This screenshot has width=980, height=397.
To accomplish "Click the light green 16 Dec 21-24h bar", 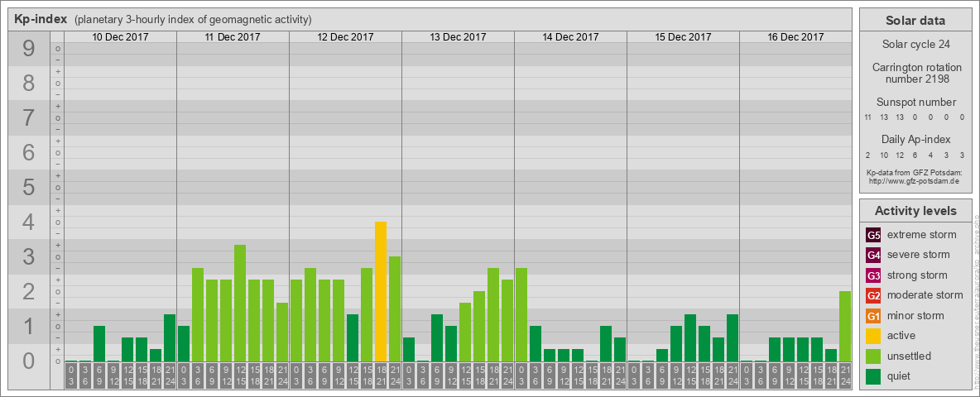I will 845,327.
